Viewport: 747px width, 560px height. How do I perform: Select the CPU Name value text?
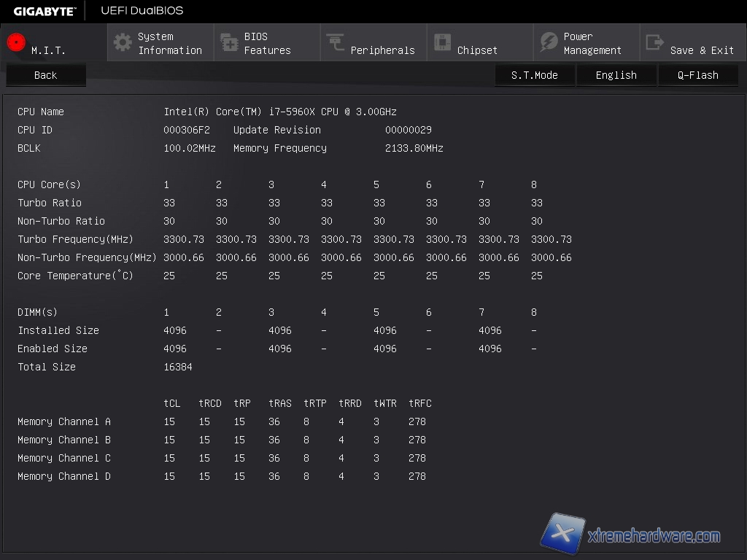coord(280,112)
